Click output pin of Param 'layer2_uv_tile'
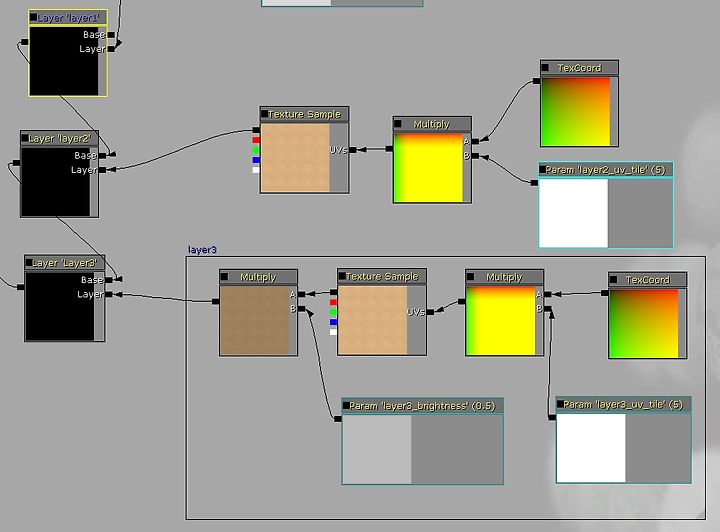This screenshot has width=720, height=532. (x=534, y=183)
